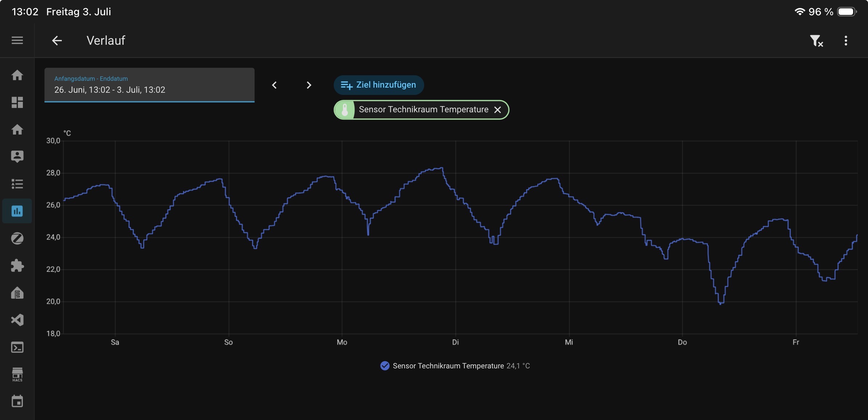Click Ziel hinzufügen button
This screenshot has width=868, height=420.
(379, 85)
